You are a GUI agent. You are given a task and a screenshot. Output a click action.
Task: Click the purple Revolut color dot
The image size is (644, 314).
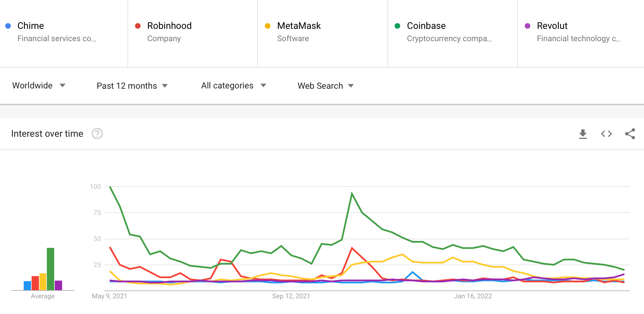tap(527, 26)
